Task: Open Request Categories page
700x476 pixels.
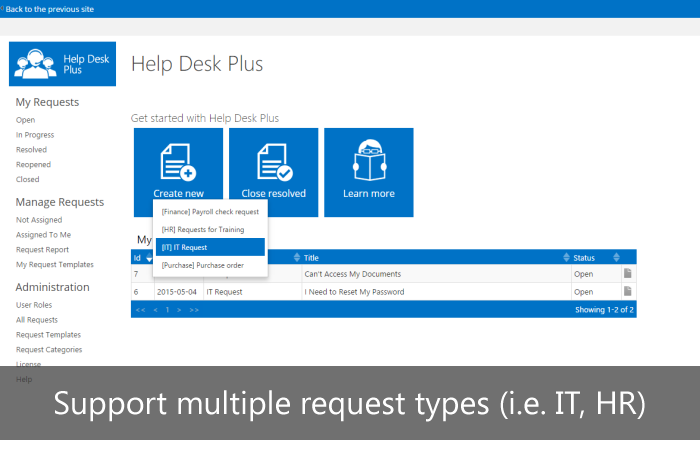Action: click(x=49, y=350)
